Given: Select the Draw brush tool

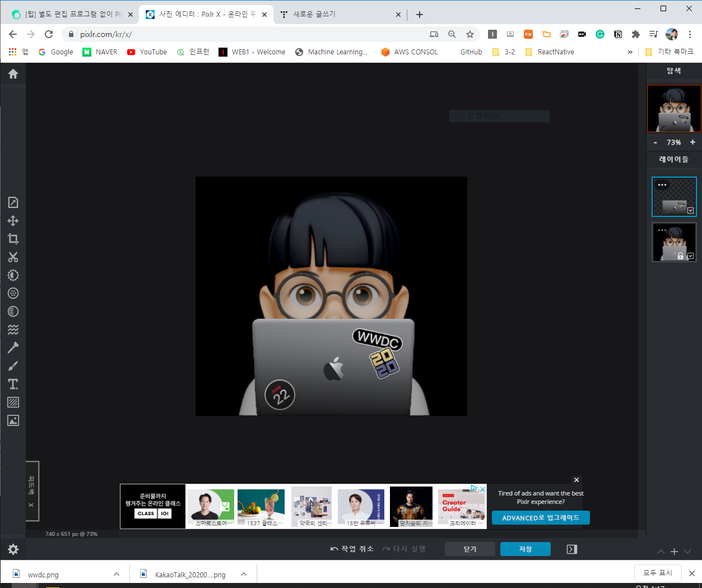Looking at the screenshot, I should (x=13, y=366).
